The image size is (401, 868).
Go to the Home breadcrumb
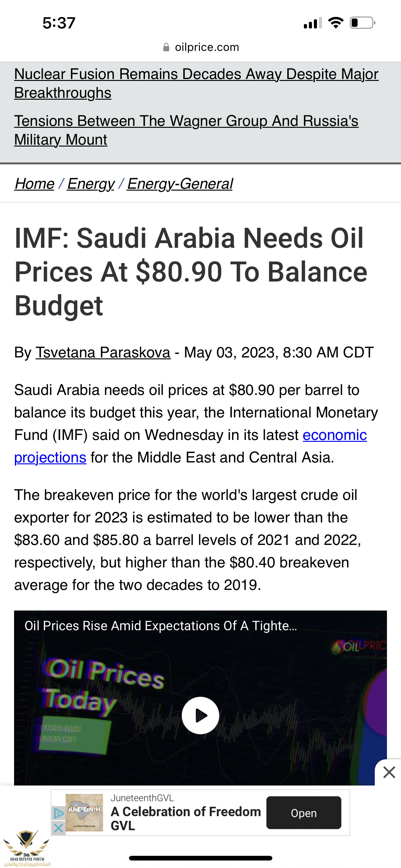pos(34,184)
